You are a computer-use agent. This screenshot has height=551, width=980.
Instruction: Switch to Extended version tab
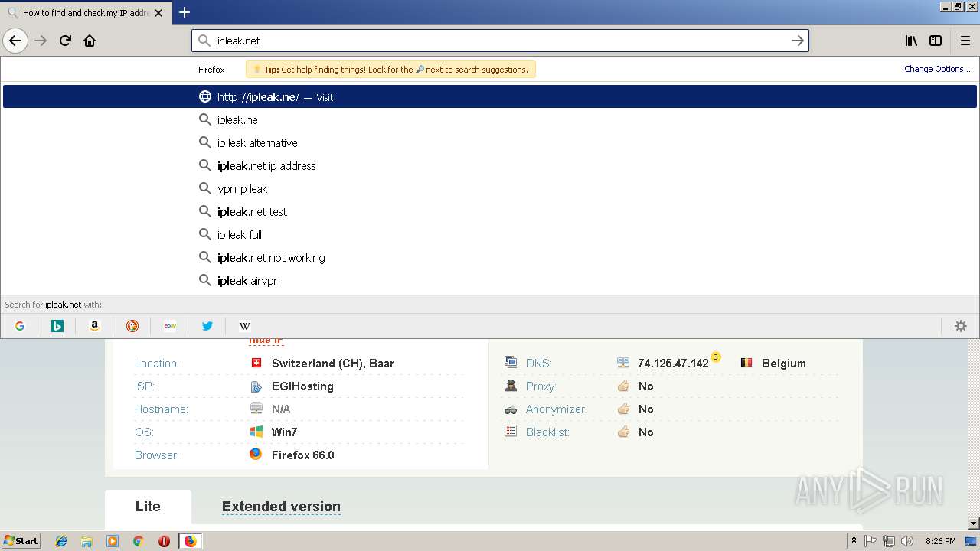tap(281, 507)
